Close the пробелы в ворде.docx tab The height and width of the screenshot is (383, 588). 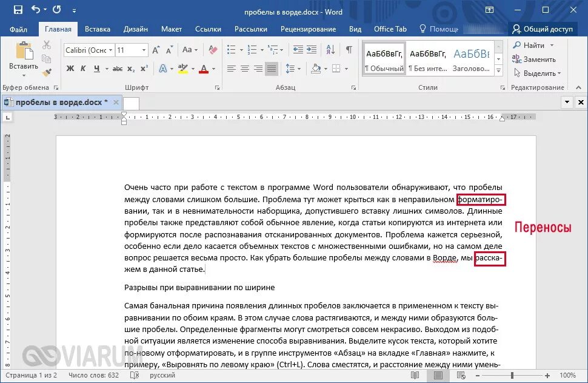point(116,102)
